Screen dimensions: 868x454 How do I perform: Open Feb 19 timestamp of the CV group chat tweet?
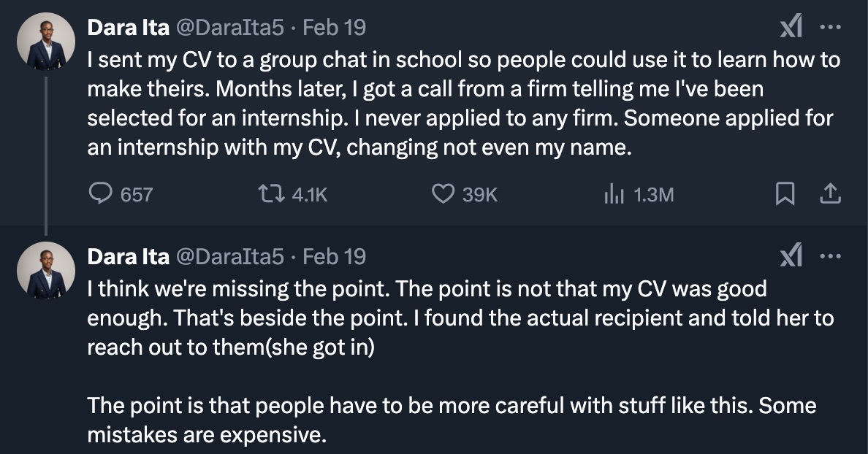pyautogui.click(x=334, y=28)
